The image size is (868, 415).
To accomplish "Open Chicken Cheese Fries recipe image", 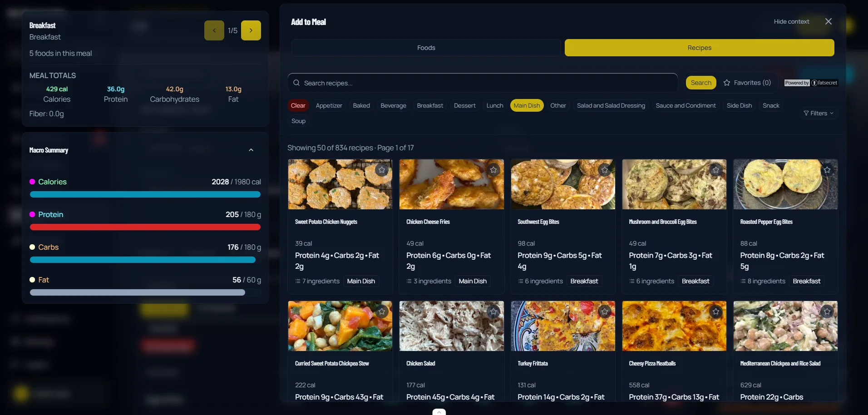I will coord(452,184).
